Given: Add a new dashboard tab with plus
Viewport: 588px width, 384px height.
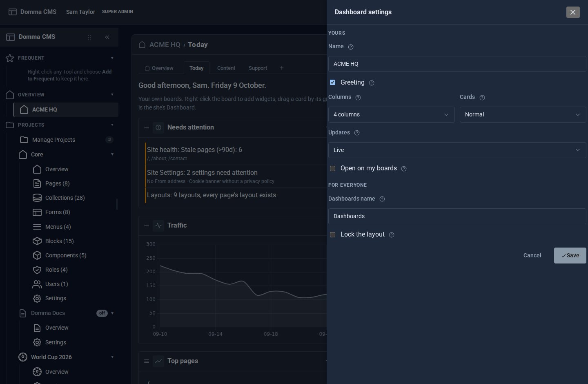Looking at the screenshot, I should tap(282, 68).
